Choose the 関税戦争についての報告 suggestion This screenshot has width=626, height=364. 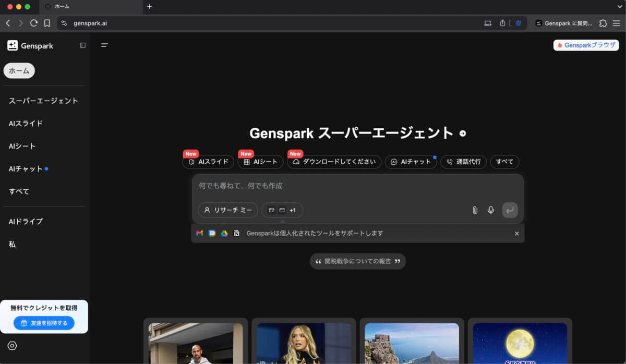(358, 261)
